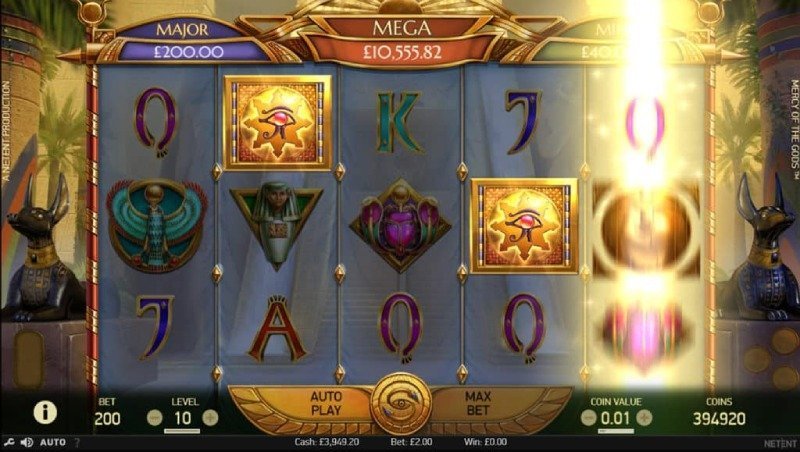Click the teal winged scarab symbol
This screenshot has height=452, width=800.
156,224
